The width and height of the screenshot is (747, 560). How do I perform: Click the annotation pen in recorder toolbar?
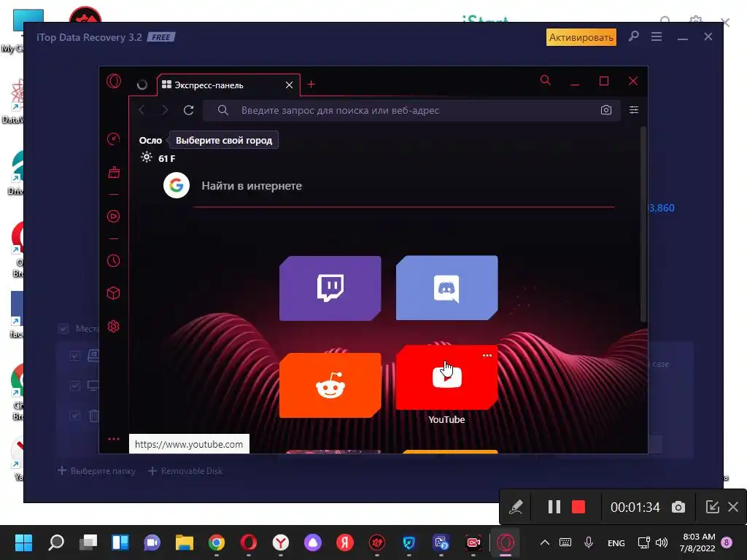pos(516,507)
